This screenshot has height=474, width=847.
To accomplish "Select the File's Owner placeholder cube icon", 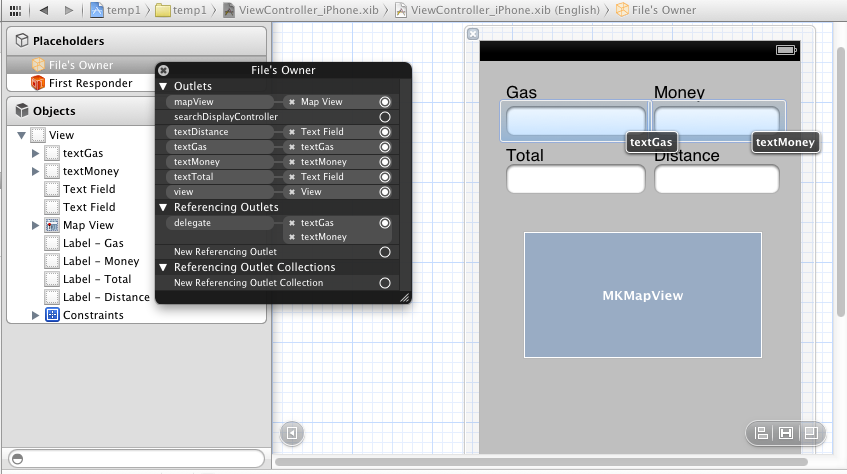I will point(39,65).
